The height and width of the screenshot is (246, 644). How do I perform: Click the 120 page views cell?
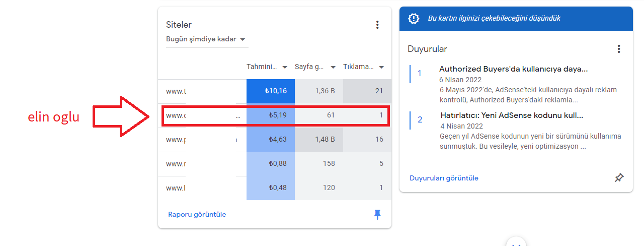(319, 188)
